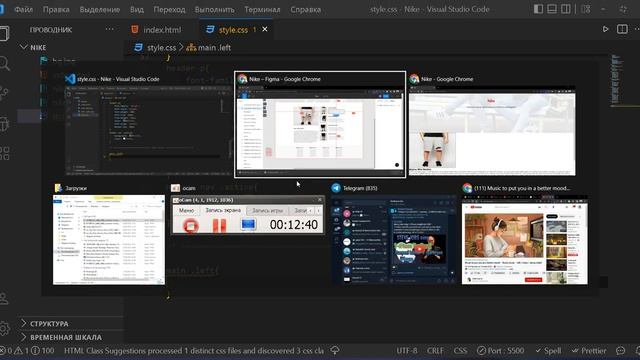Select the Запись игры tab in oCam
Image resolution: width=640 pixels, height=360 pixels.
tap(267, 210)
